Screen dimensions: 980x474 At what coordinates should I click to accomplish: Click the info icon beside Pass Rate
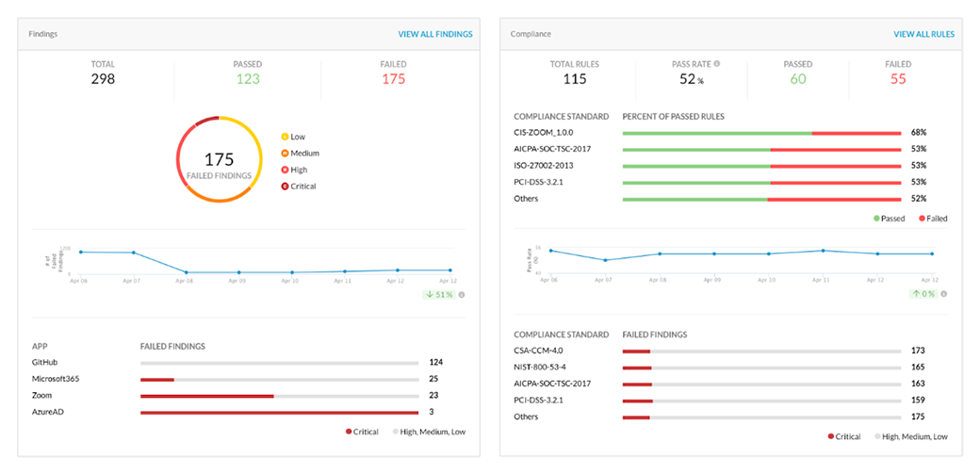click(x=717, y=64)
